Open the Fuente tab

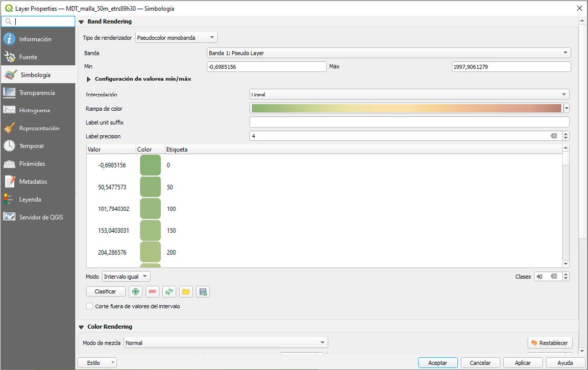tap(38, 57)
